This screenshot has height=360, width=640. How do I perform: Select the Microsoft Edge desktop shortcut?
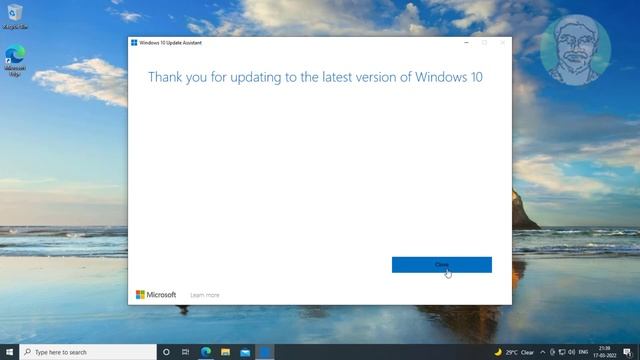click(x=15, y=61)
